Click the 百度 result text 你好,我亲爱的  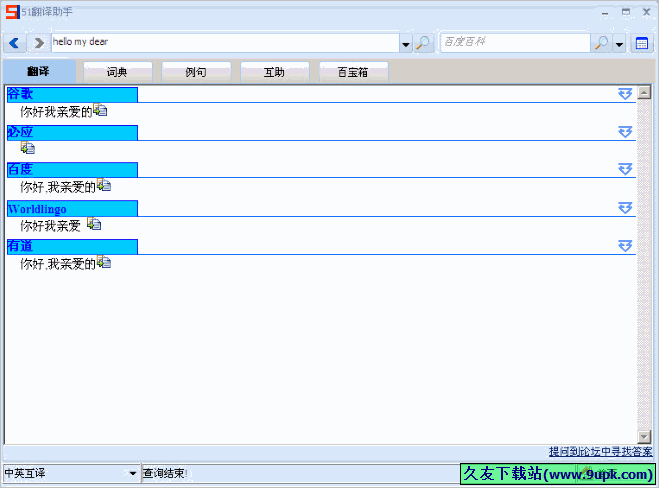tap(58, 187)
